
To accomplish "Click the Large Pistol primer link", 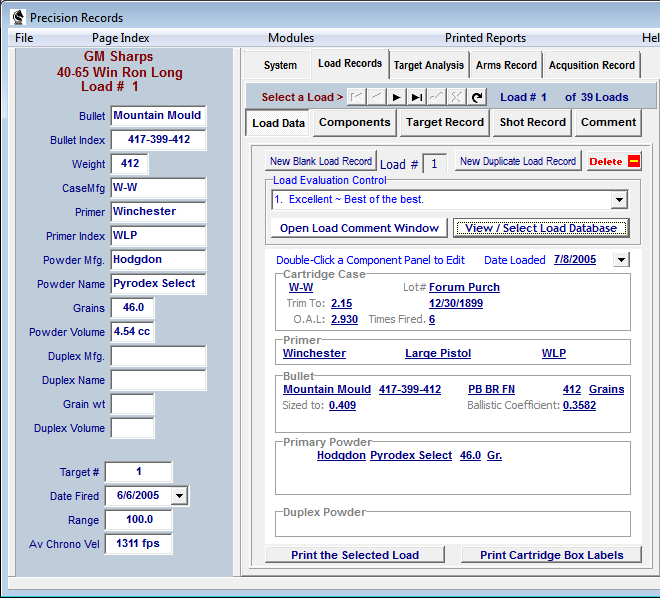I will pos(438,353).
